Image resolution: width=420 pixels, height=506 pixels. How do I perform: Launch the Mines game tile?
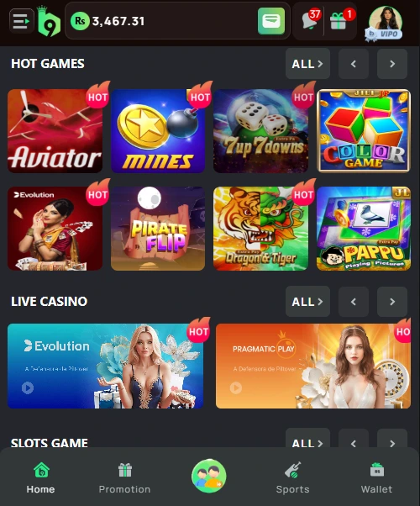158,131
